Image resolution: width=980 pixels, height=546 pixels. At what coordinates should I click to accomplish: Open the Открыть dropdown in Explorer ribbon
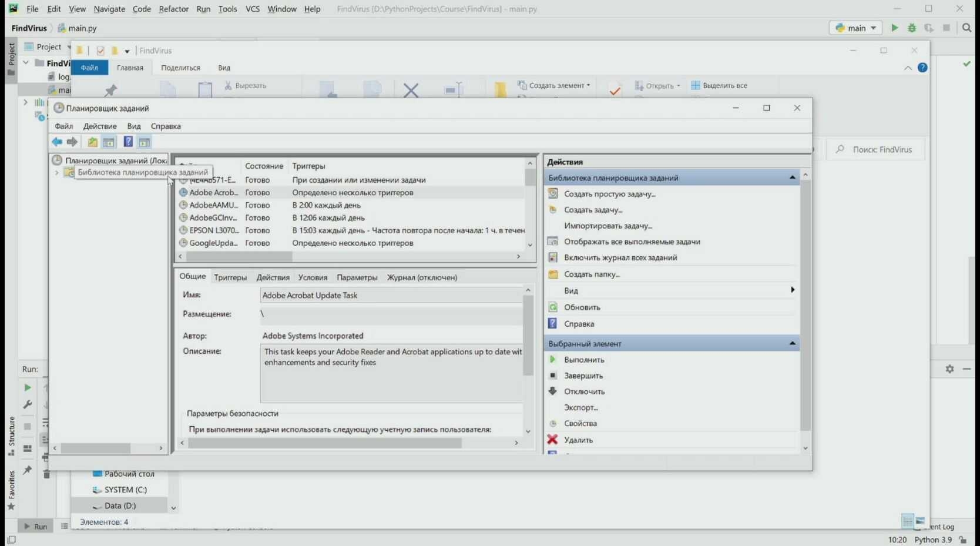(657, 86)
